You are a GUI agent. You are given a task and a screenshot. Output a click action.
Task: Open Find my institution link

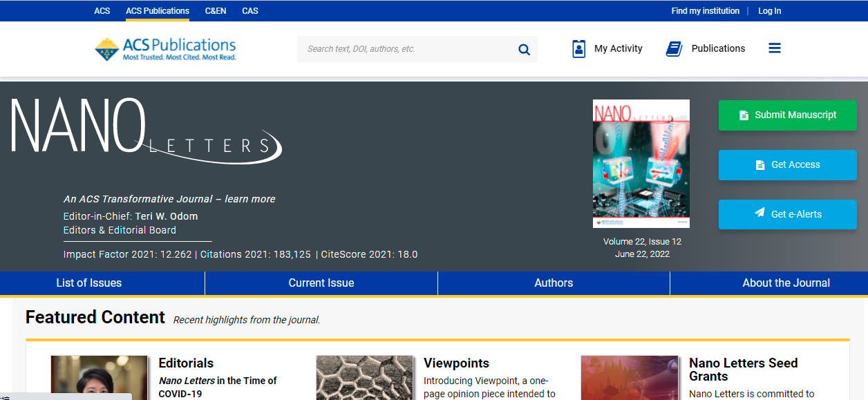705,11
